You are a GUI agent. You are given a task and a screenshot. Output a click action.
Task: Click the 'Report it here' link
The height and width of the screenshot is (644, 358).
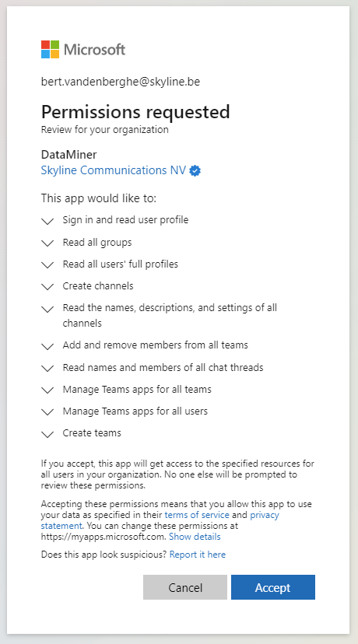coord(198,555)
